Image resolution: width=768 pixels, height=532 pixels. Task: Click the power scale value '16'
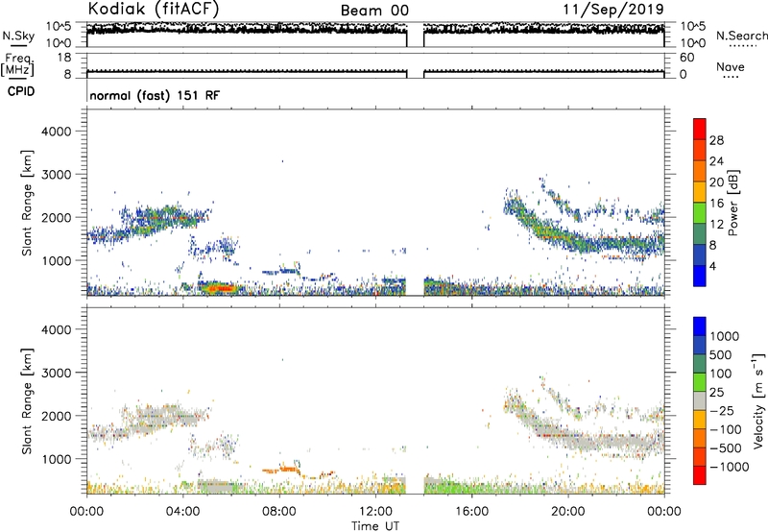pos(716,204)
